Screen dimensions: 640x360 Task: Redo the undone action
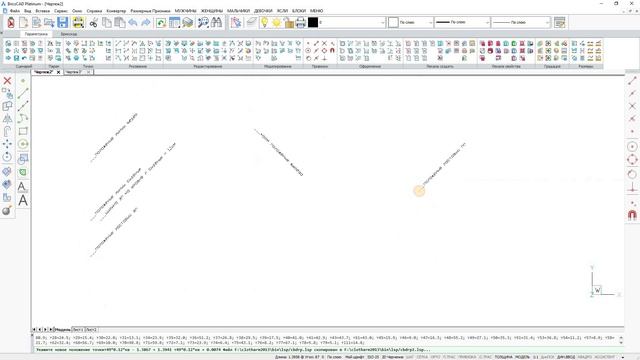pyautogui.click(x=146, y=22)
